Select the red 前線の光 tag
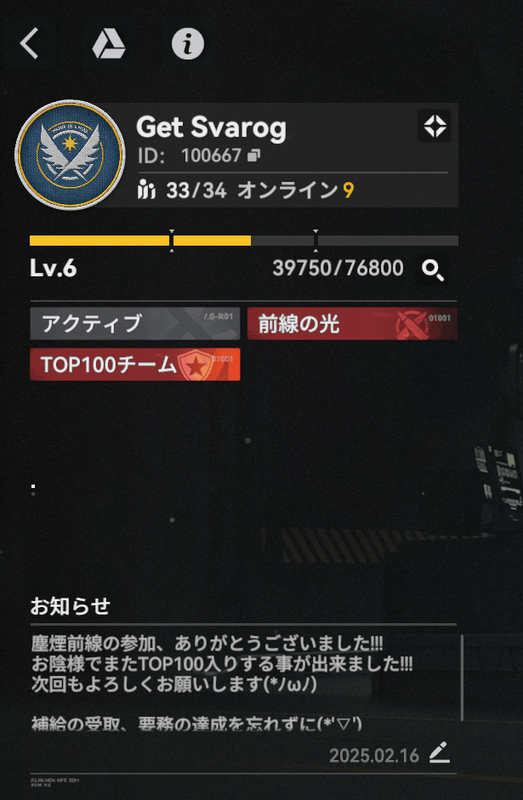Screen dimensions: 523x800 click(352, 323)
